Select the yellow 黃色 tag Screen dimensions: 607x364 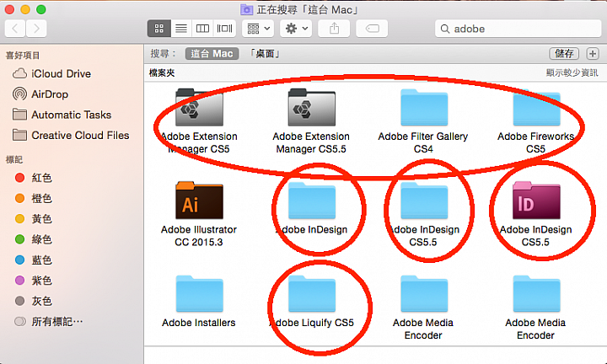(x=33, y=218)
